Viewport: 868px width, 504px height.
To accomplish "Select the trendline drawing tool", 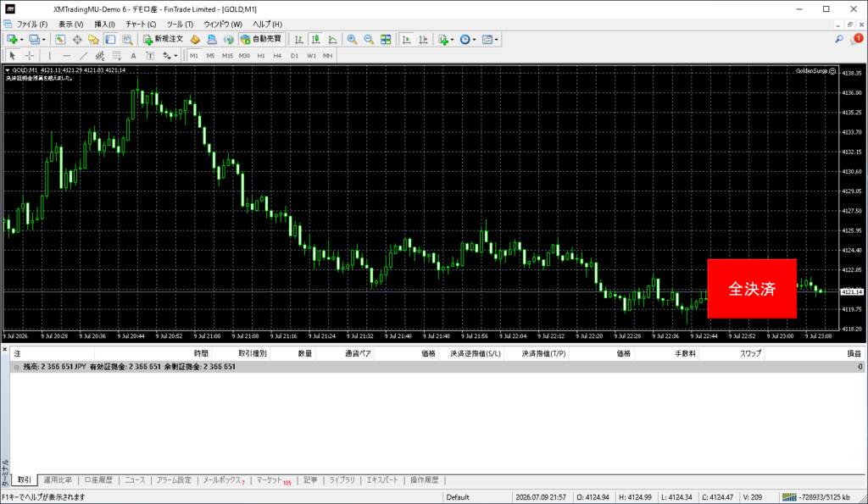I will click(x=83, y=55).
